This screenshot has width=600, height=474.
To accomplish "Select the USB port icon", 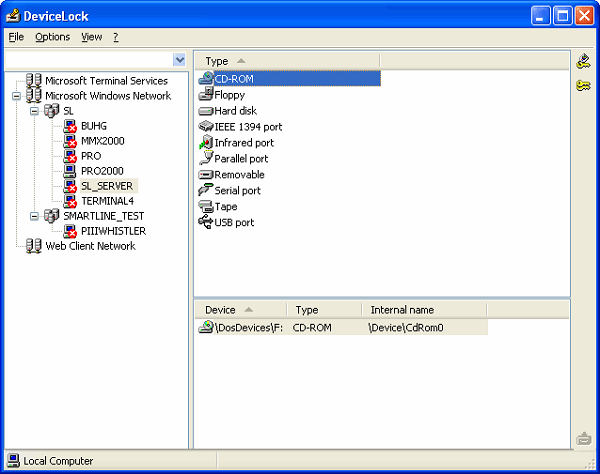I will pyautogui.click(x=206, y=222).
